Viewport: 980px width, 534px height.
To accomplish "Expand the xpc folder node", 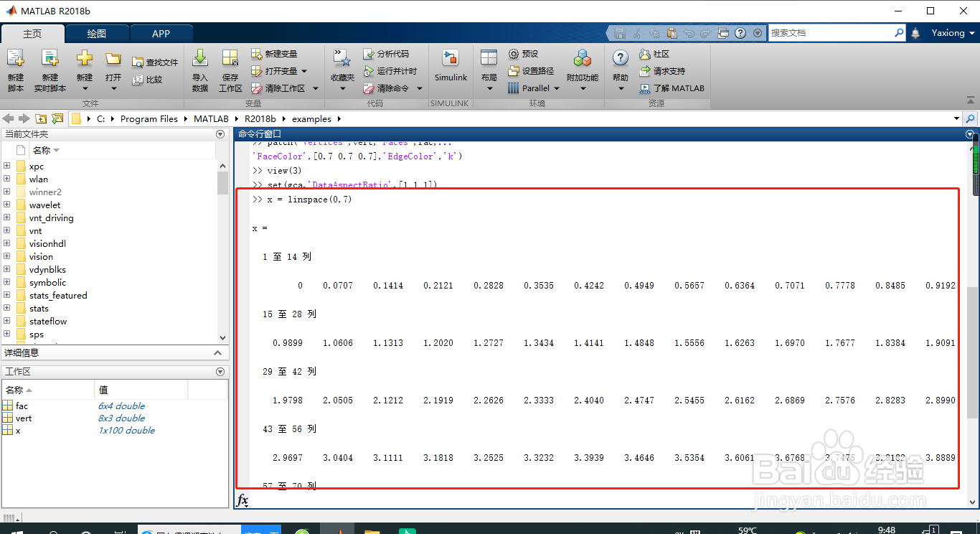I will (6, 166).
